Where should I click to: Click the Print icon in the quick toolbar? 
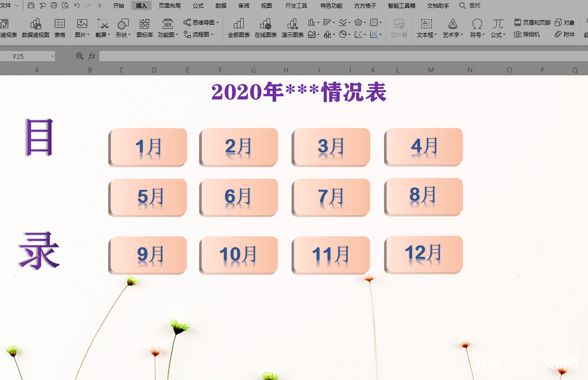tap(54, 5)
